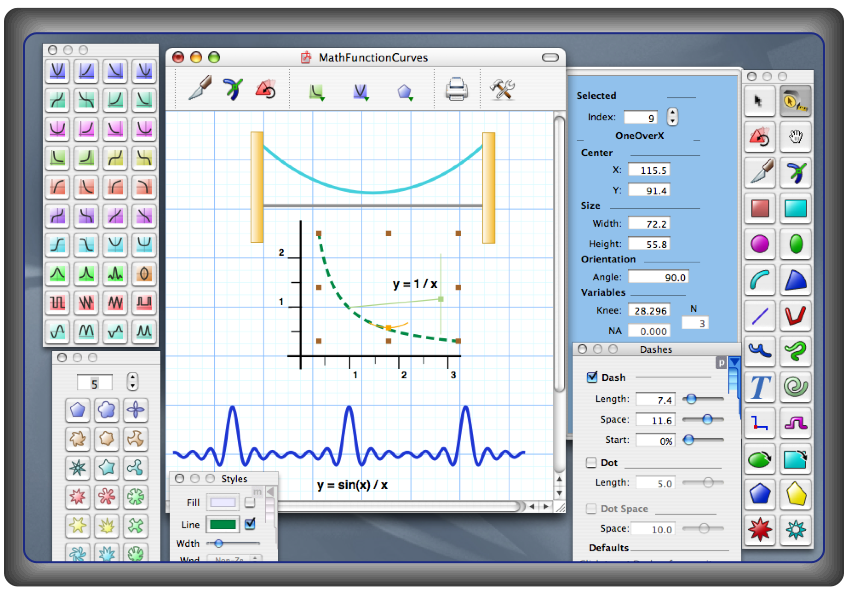Screen dimensions: 850x600
Task: Select the red V polyline tool
Action: pos(795,315)
